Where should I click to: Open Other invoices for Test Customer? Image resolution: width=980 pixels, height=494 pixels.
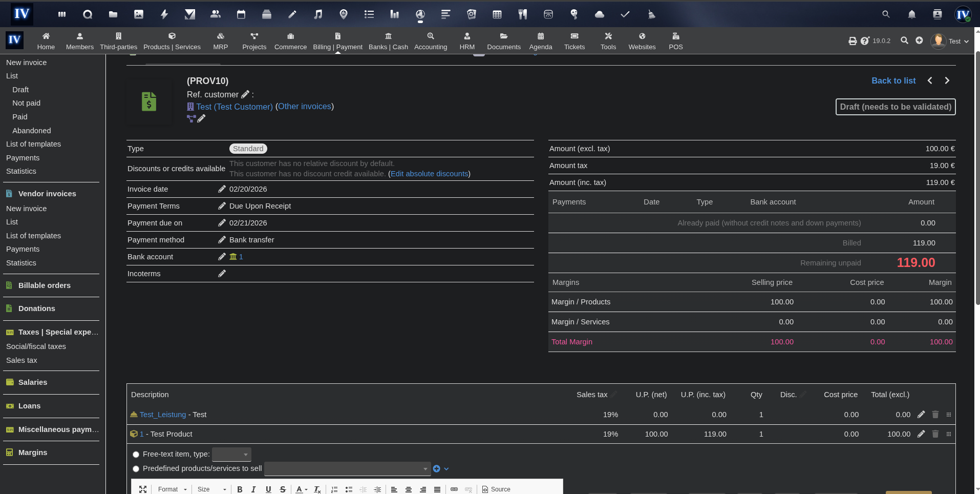(304, 106)
